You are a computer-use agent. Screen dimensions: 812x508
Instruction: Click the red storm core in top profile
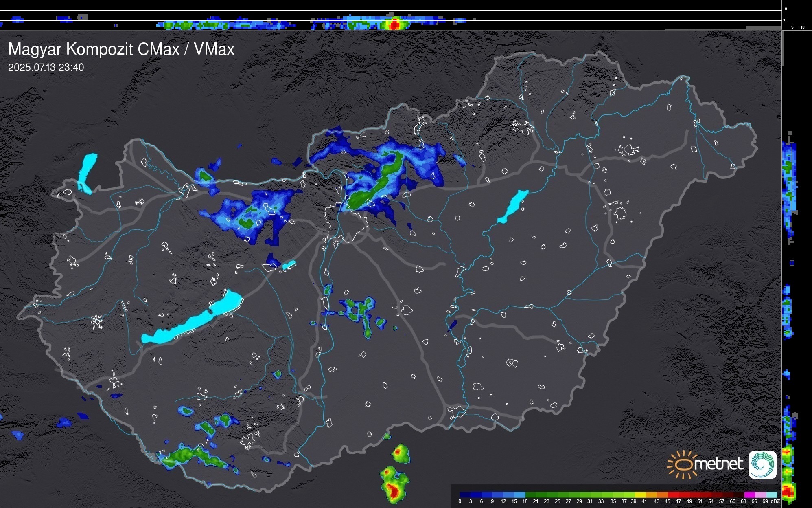(394, 25)
